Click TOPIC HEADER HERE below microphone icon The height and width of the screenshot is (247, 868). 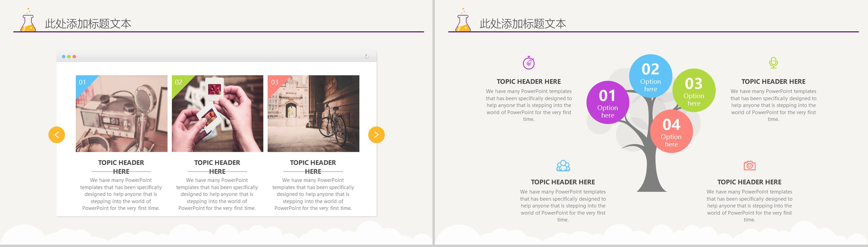(773, 81)
